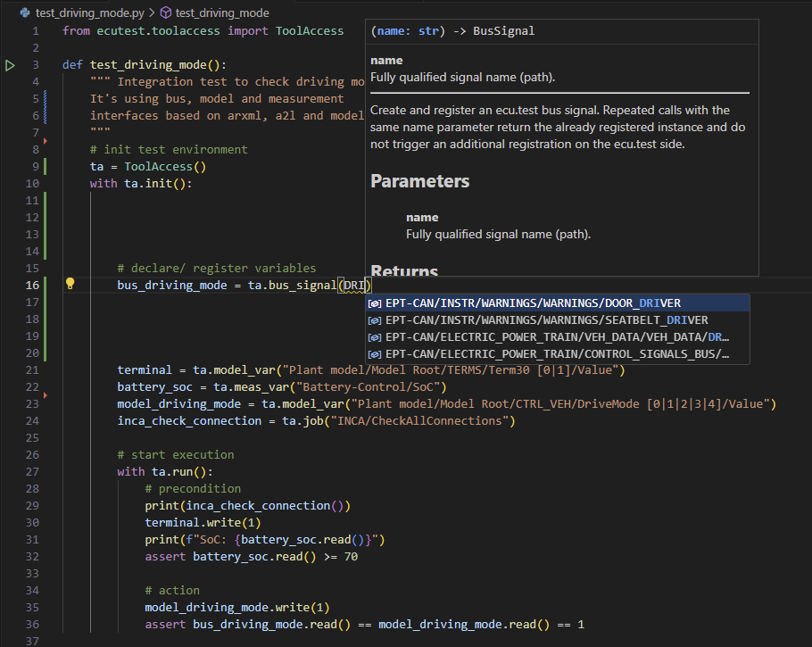The image size is (812, 647).
Task: Run test with green triangle on line 3
Action: (x=10, y=65)
